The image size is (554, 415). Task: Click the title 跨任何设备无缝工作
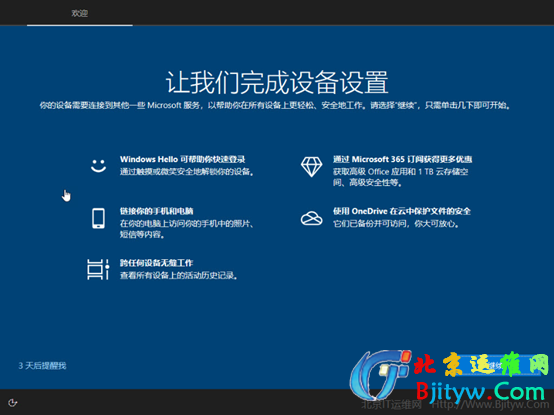[156, 263]
